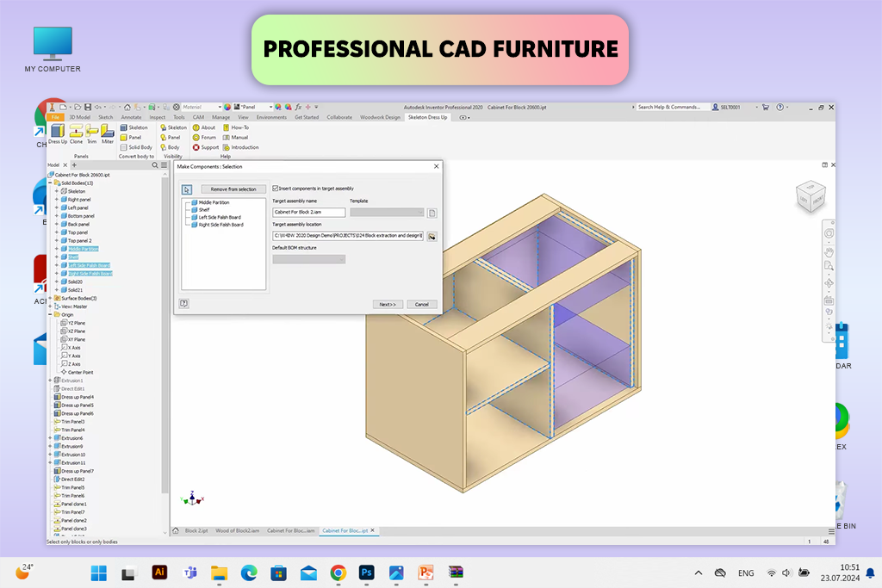Click the ViewCube in the viewport
Viewport: 882px width, 588px height.
pyautogui.click(x=811, y=196)
